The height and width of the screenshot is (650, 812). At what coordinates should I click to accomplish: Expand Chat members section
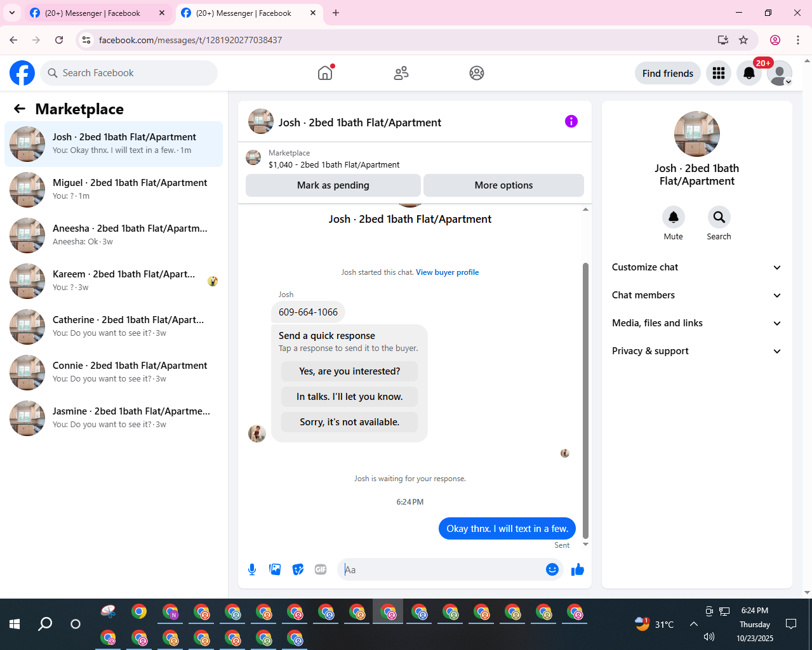click(x=697, y=295)
